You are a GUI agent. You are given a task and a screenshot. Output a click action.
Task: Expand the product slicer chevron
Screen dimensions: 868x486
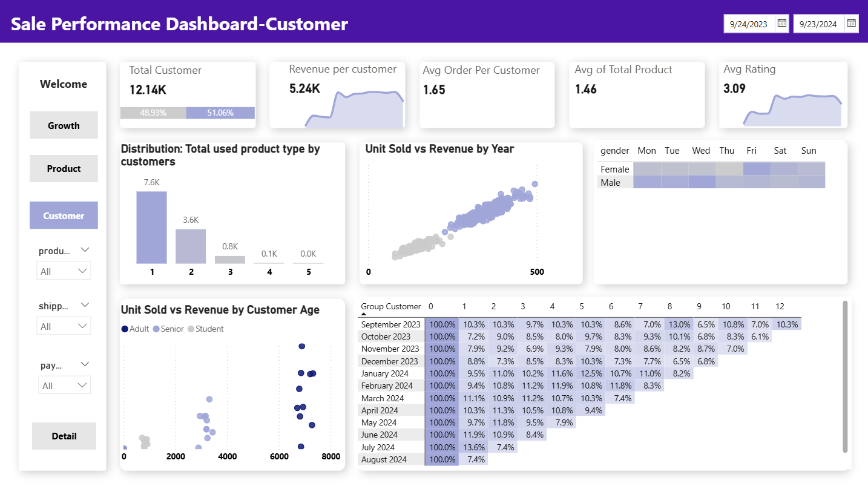coord(85,250)
